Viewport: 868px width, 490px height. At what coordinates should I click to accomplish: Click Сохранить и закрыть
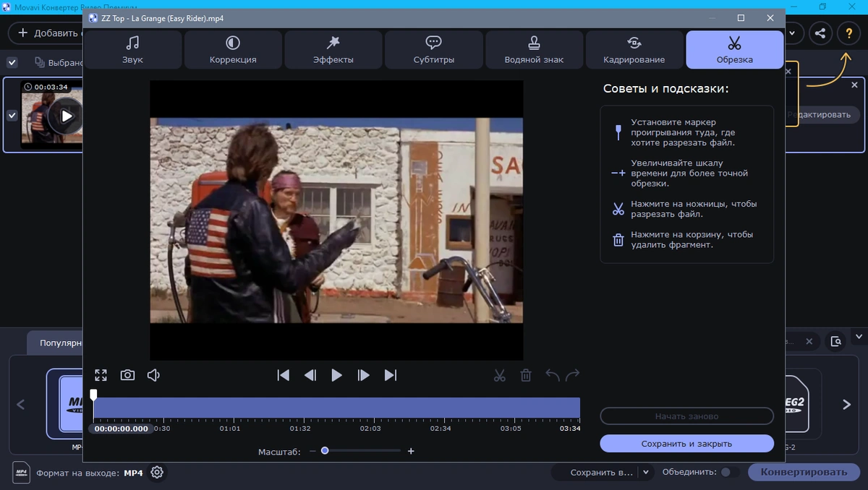(686, 444)
